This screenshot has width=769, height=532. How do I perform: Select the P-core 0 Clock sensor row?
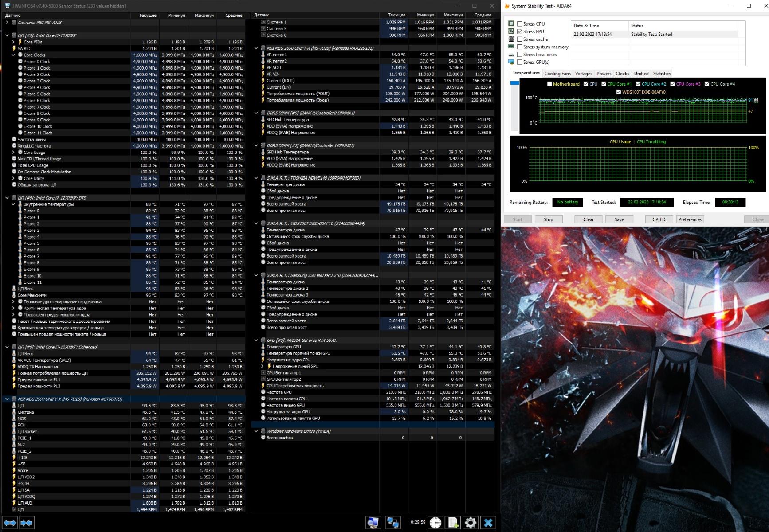point(37,62)
